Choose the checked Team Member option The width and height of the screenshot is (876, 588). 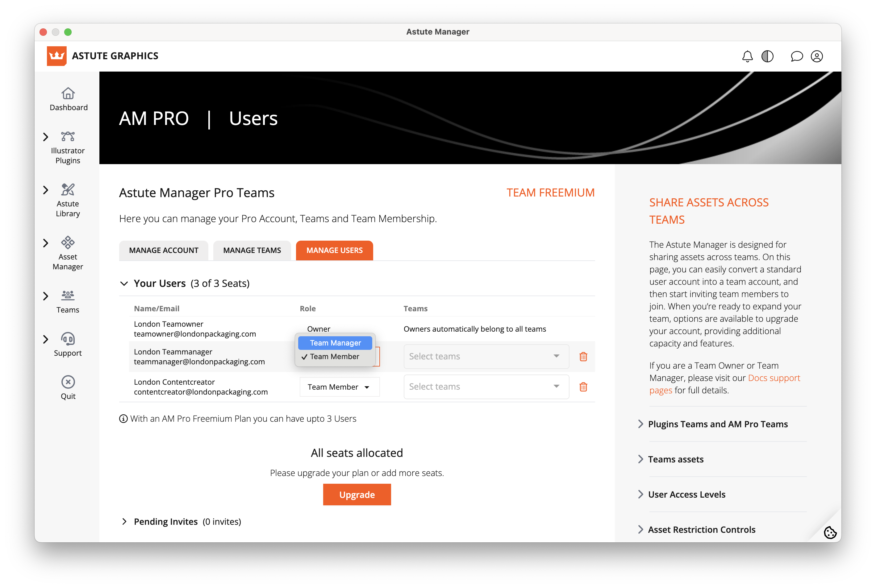click(x=334, y=357)
